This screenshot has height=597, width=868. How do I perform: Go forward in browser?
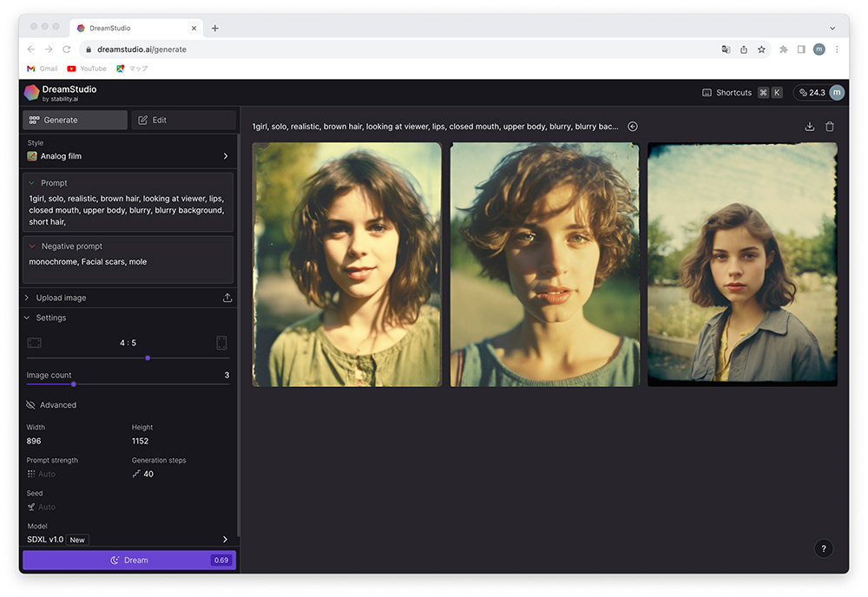(x=49, y=49)
